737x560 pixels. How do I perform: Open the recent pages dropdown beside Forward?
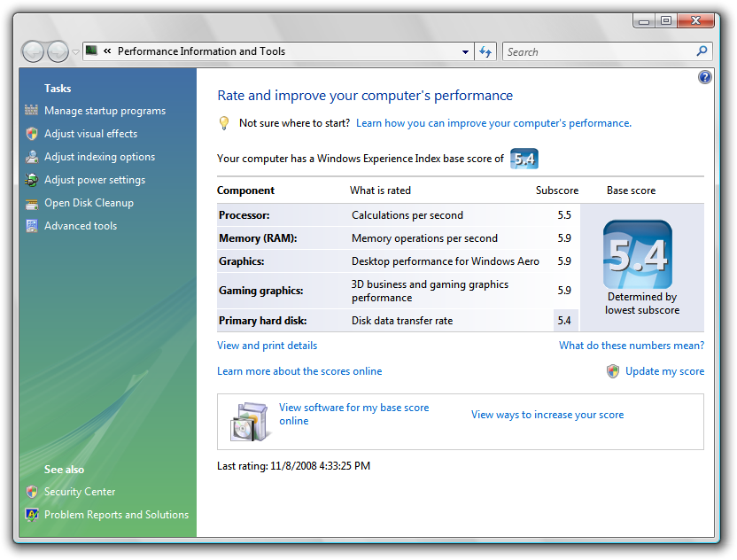75,52
